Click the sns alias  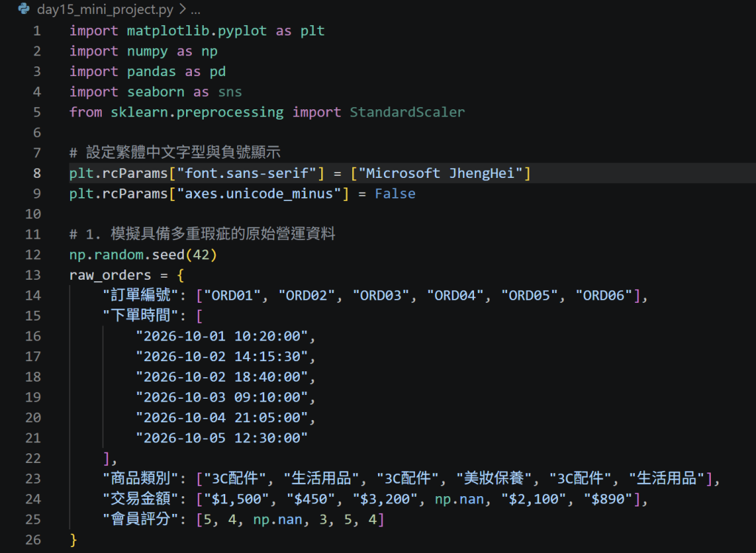click(230, 92)
